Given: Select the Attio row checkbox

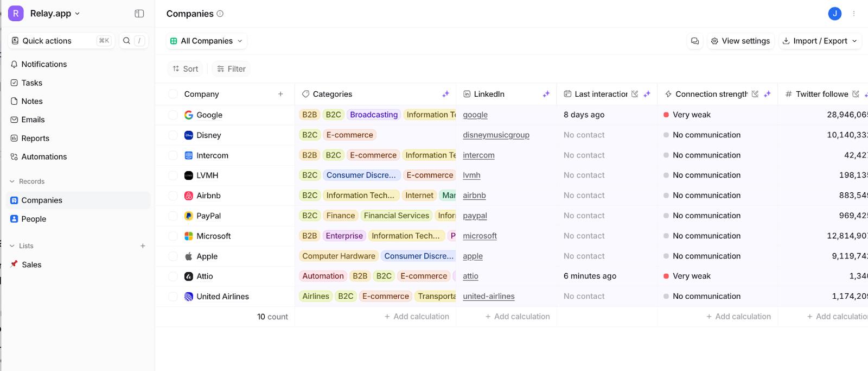Looking at the screenshot, I should tap(173, 276).
